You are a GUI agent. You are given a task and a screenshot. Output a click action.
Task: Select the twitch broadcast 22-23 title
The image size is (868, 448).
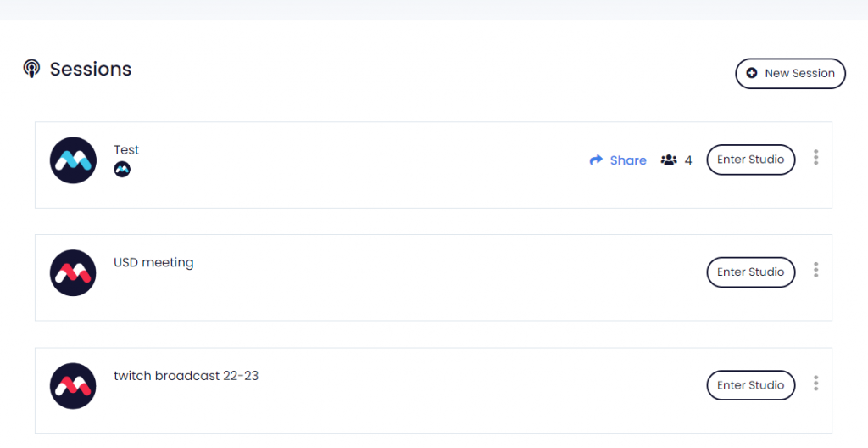pos(186,376)
